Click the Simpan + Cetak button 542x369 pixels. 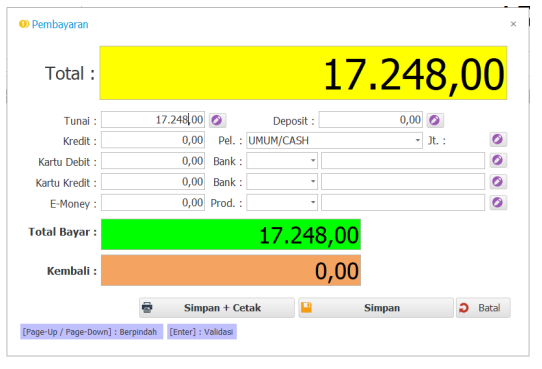[217, 308]
